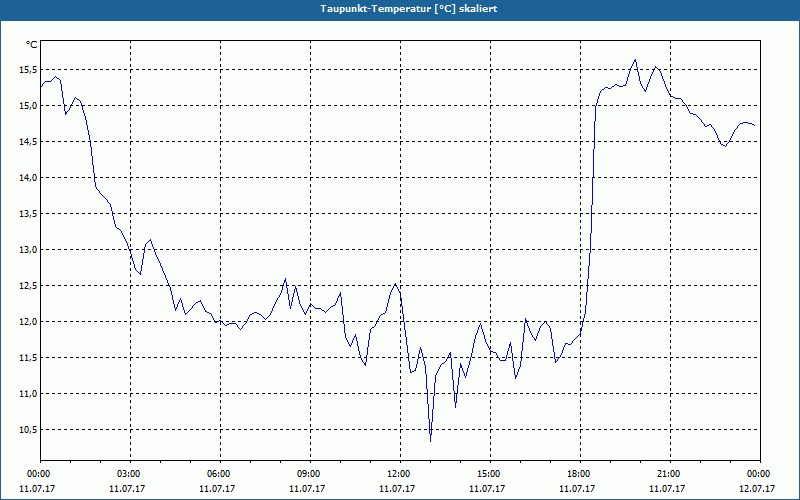The width and height of the screenshot is (800, 500).
Task: Click the 03:00 time axis label
Action: tap(131, 474)
